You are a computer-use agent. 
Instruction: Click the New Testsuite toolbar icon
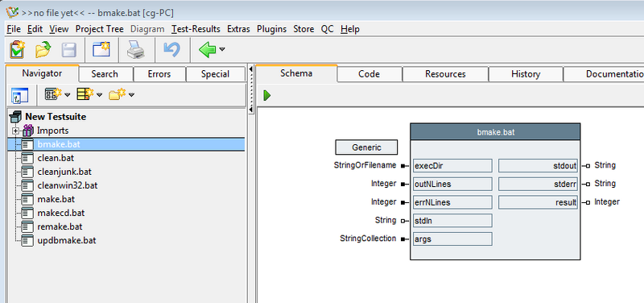coord(18,50)
